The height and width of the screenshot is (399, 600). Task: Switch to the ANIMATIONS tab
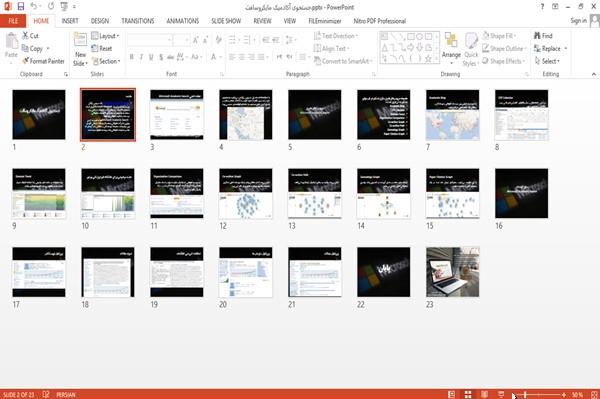point(183,21)
